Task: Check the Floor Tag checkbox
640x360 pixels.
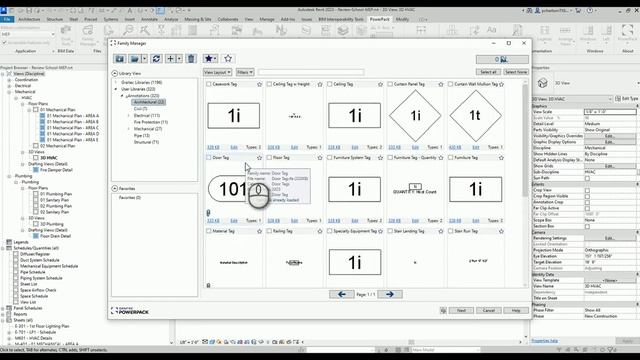Action: (269, 158)
